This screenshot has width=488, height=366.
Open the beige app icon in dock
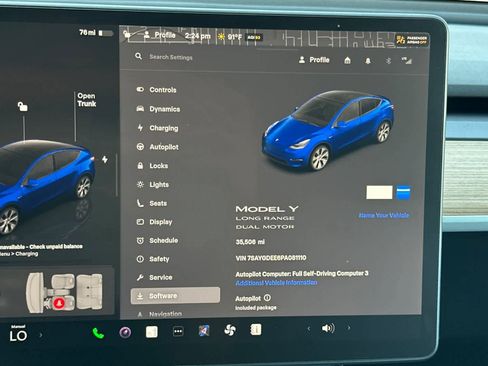(x=152, y=332)
